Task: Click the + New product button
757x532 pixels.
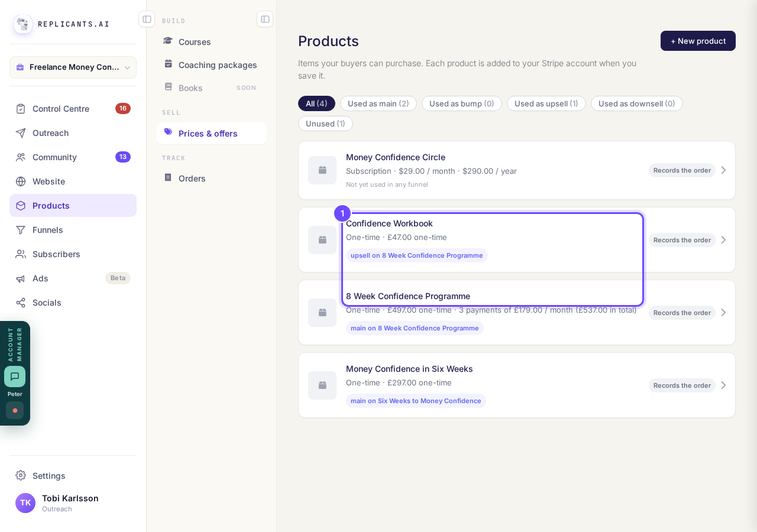Action: coord(698,41)
